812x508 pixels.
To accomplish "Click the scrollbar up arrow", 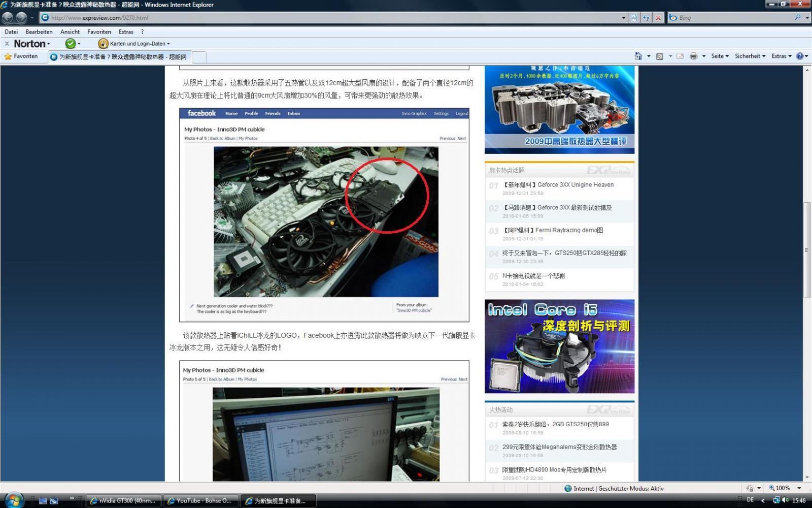I will click(x=807, y=70).
